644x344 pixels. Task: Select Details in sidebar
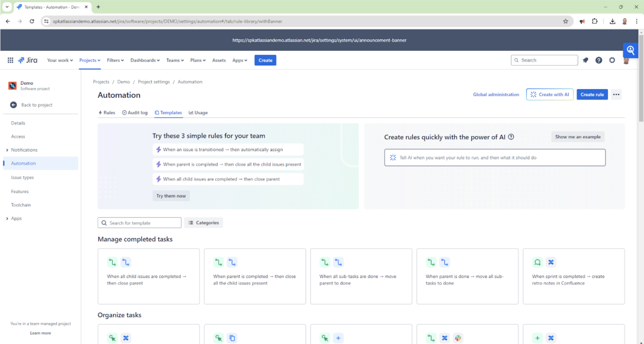(18, 123)
